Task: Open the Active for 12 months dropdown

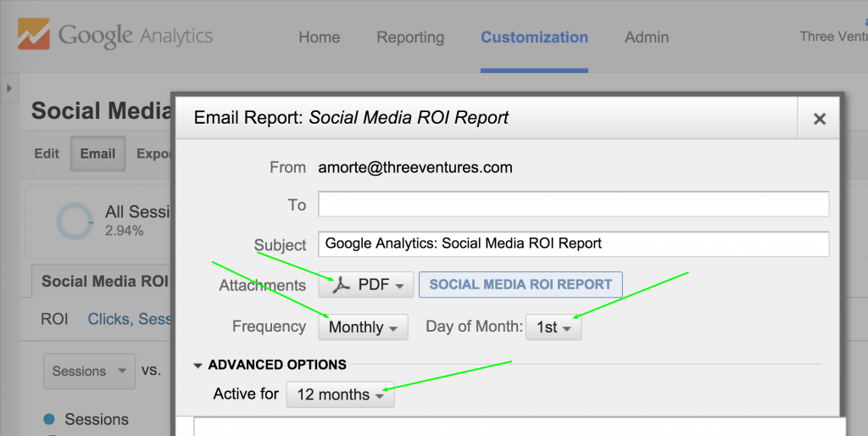Action: tap(340, 394)
